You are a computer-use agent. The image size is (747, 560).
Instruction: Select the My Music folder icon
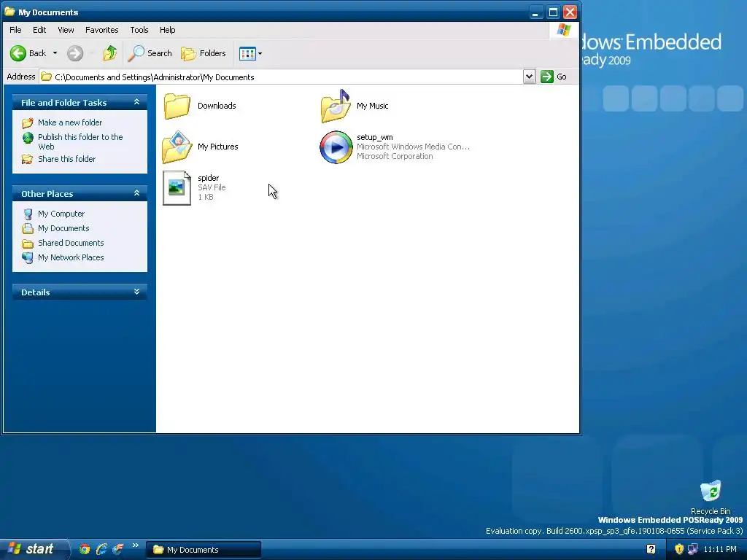tap(336, 106)
